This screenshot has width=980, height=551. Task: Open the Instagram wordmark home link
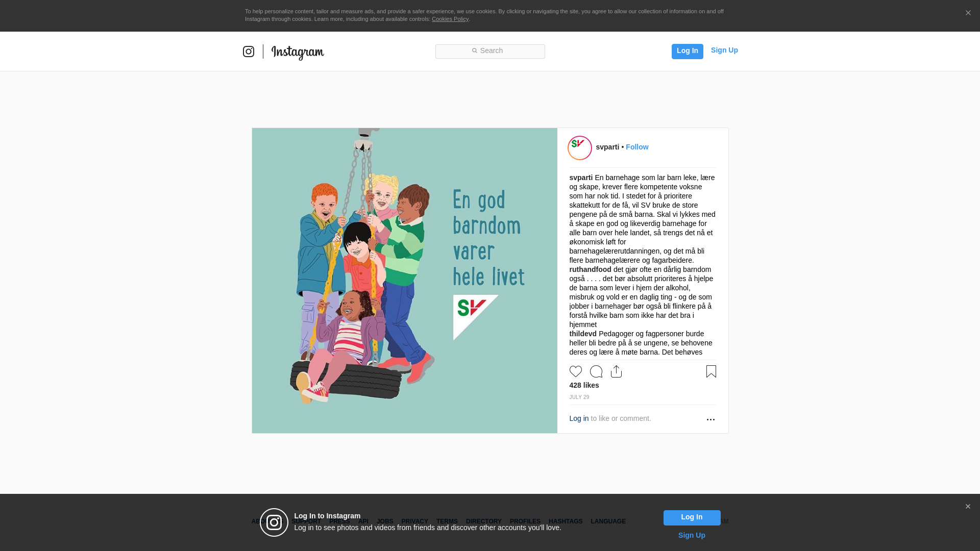[298, 53]
